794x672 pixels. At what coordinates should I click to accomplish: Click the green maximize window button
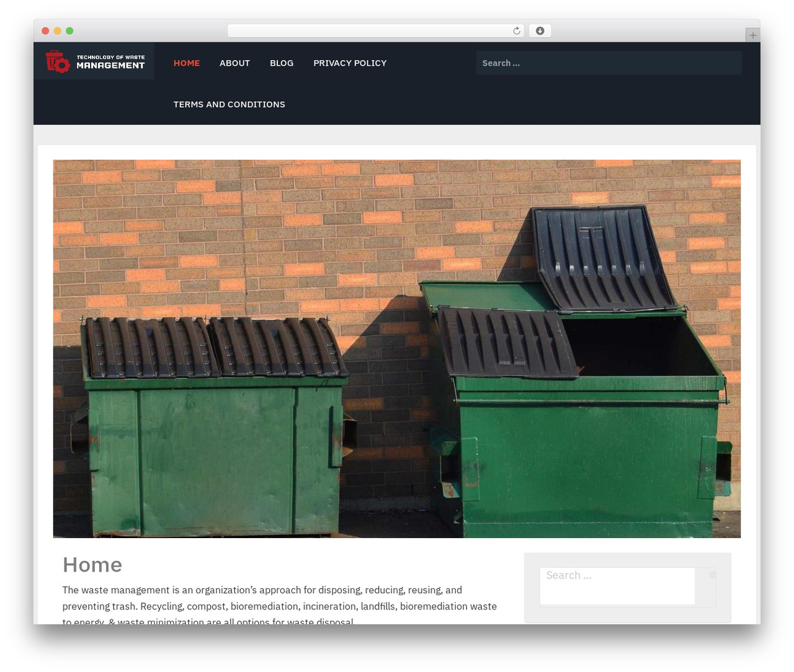[x=69, y=31]
